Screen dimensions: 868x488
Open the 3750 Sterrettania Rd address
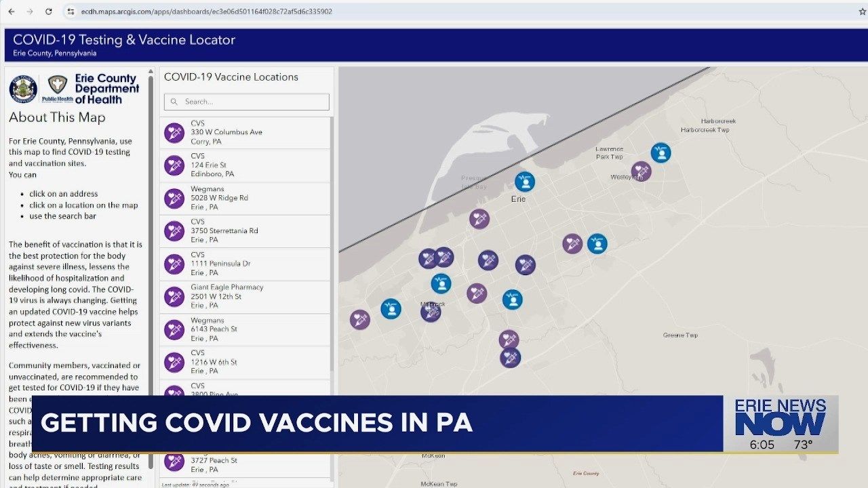[224, 230]
